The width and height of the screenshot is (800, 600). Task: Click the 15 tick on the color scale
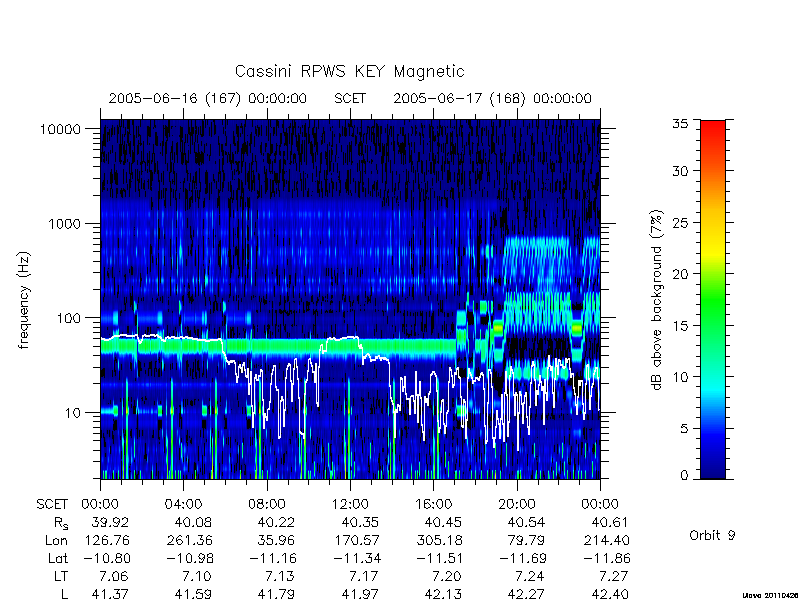(680, 326)
